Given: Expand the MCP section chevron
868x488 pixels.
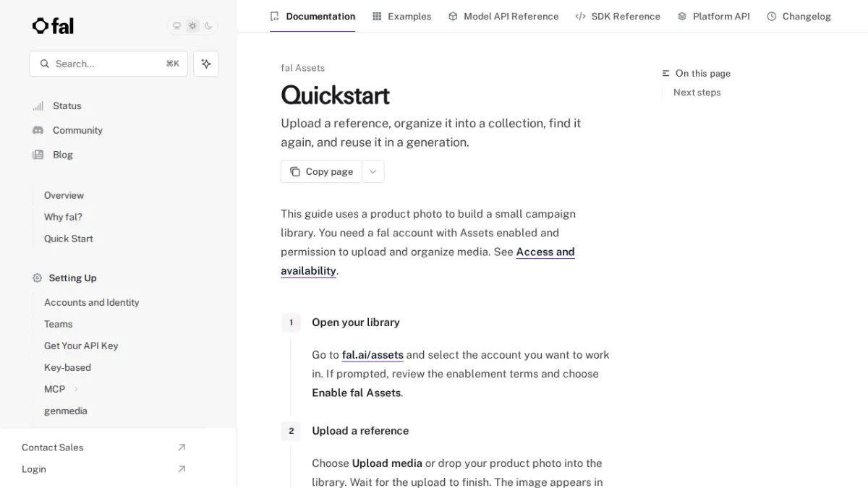Looking at the screenshot, I should click(x=76, y=389).
